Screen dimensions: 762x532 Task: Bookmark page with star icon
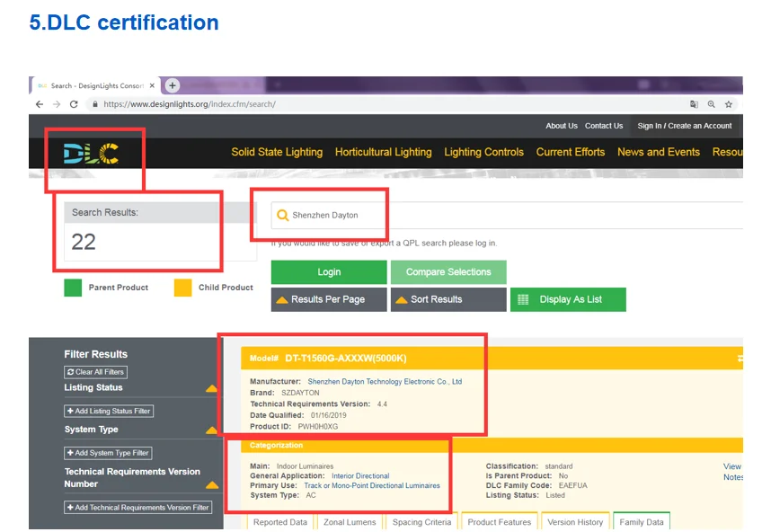[729, 104]
